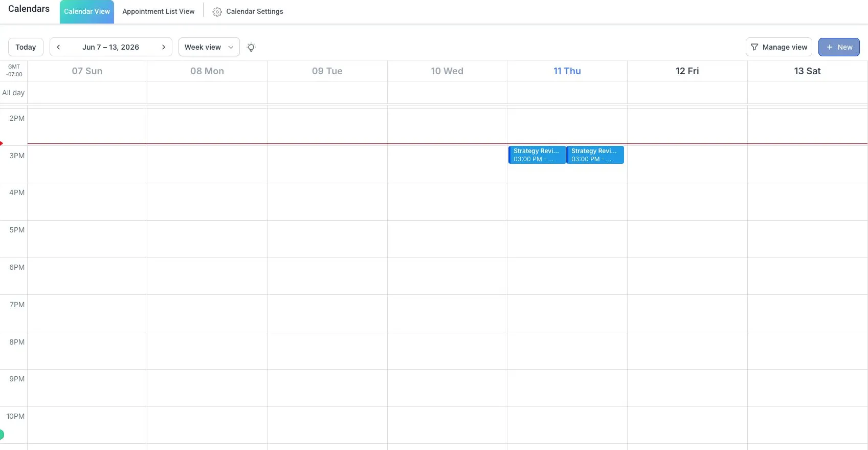
Task: Click the 12 Fri column header
Action: click(687, 71)
